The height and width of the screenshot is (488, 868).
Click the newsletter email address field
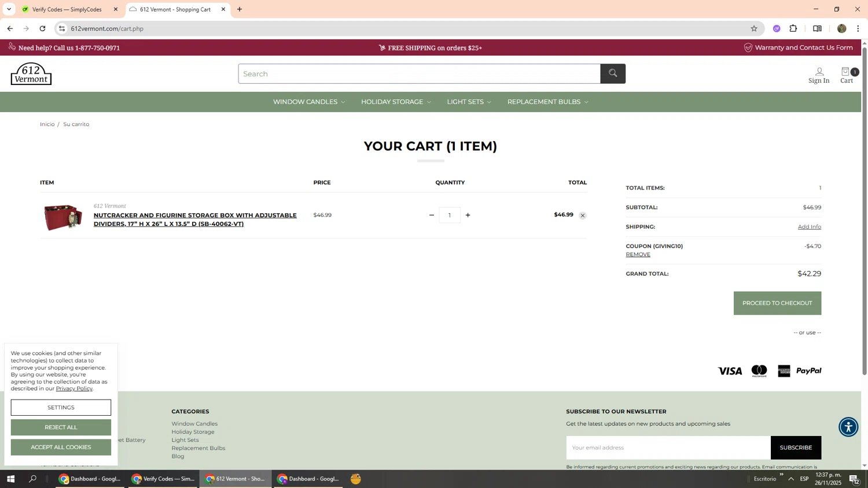coord(668,448)
